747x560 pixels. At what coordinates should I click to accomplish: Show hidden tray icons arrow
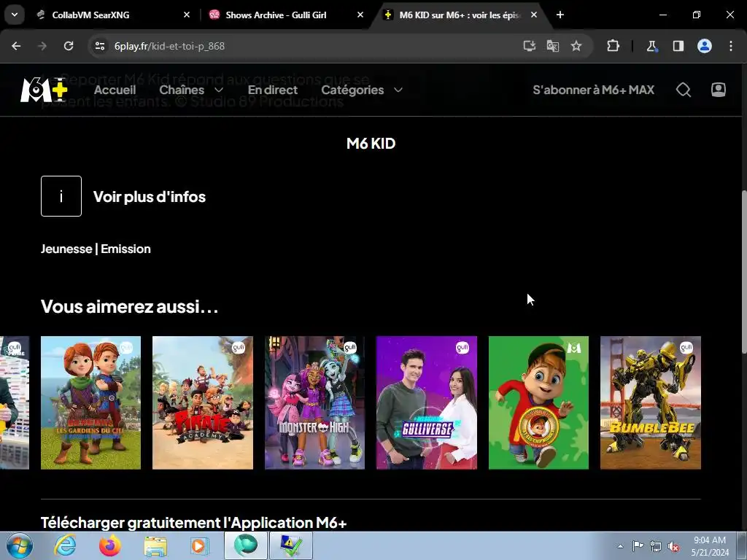click(x=620, y=547)
